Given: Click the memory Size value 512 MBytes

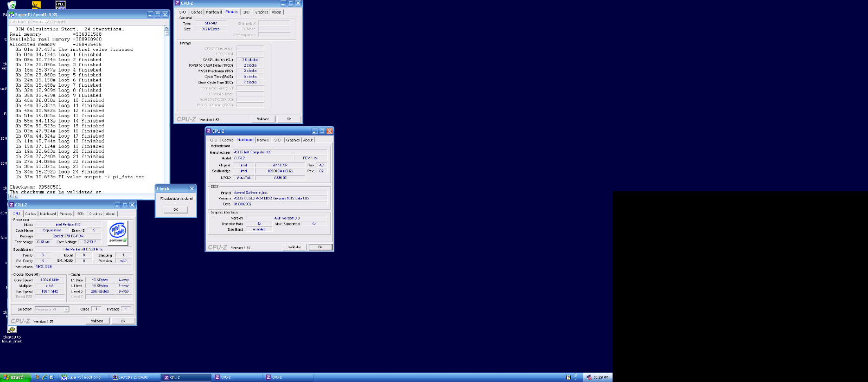Looking at the screenshot, I should coord(211,29).
